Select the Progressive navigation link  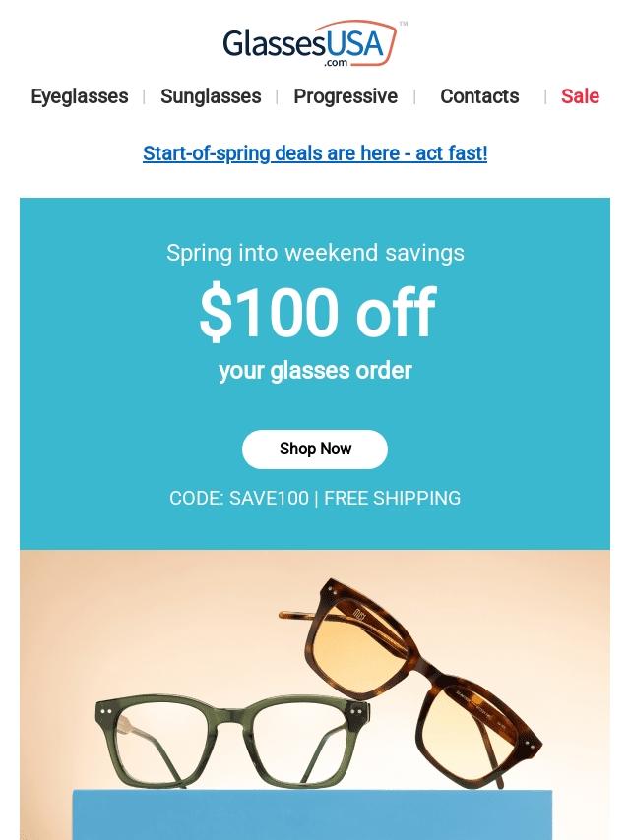pyautogui.click(x=346, y=96)
